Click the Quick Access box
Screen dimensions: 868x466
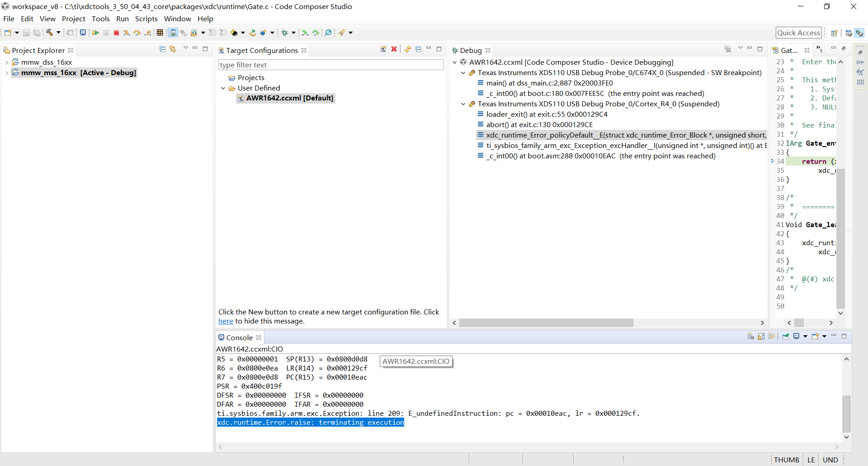coord(798,33)
